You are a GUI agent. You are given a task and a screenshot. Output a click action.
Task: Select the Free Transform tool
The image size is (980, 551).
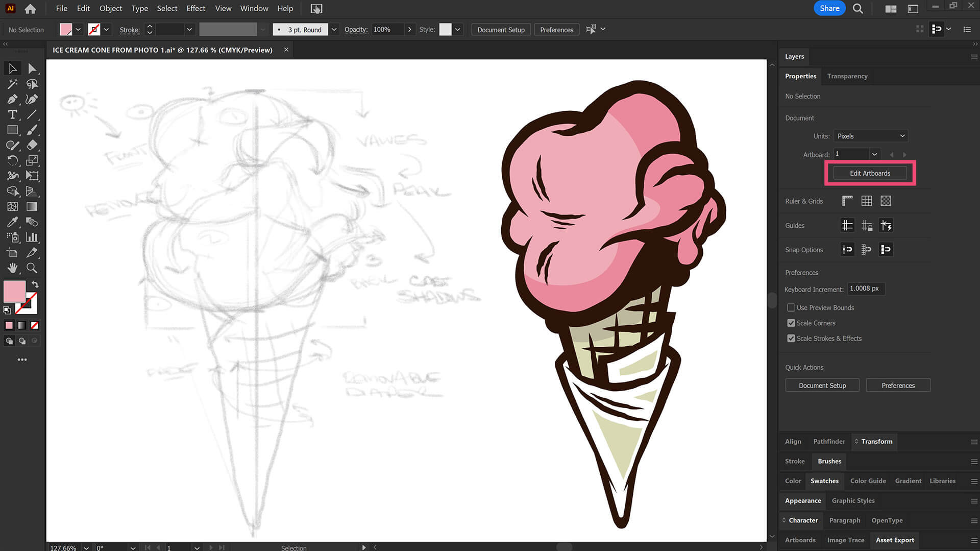click(32, 176)
